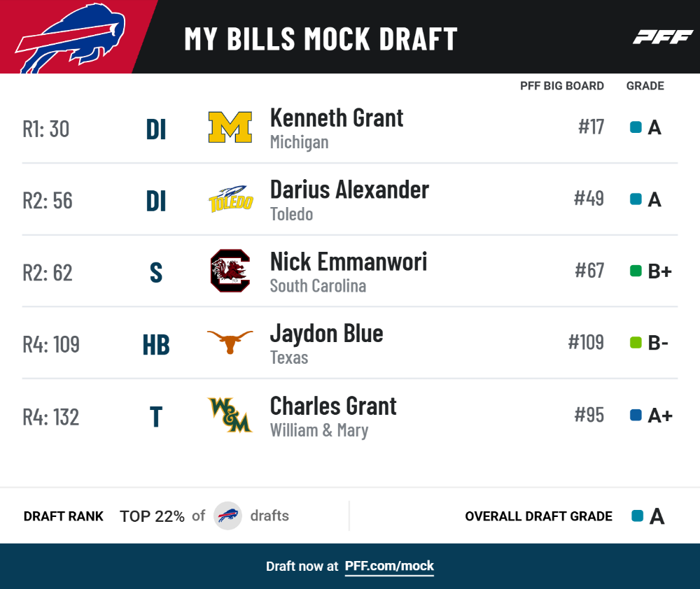This screenshot has width=700, height=589.
Task: Click the PFF BIG BOARD column header
Action: point(561,85)
